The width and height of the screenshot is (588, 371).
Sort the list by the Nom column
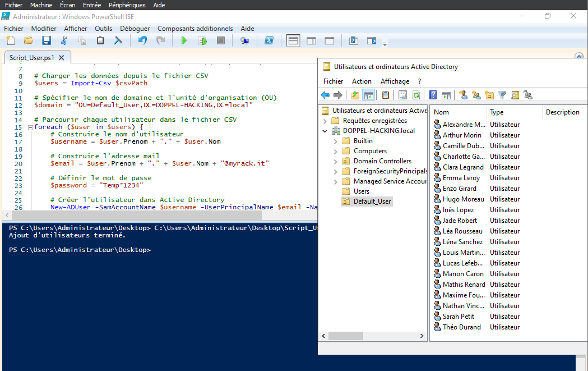point(459,112)
